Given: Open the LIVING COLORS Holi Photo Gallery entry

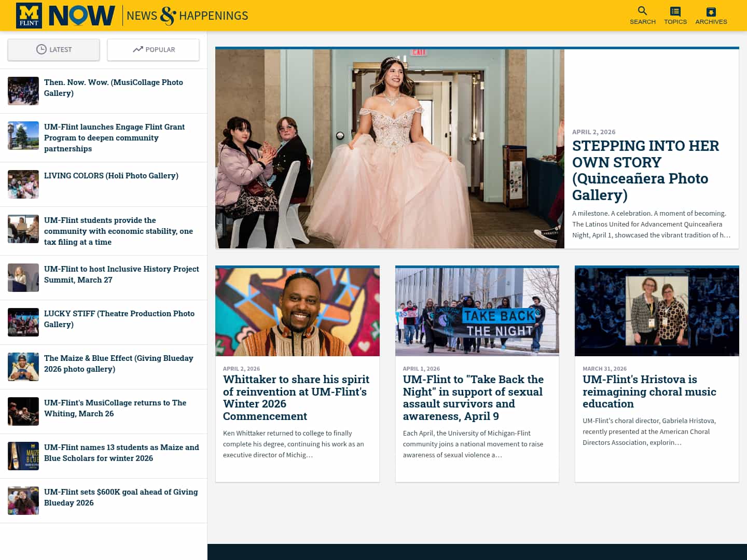Looking at the screenshot, I should point(111,175).
